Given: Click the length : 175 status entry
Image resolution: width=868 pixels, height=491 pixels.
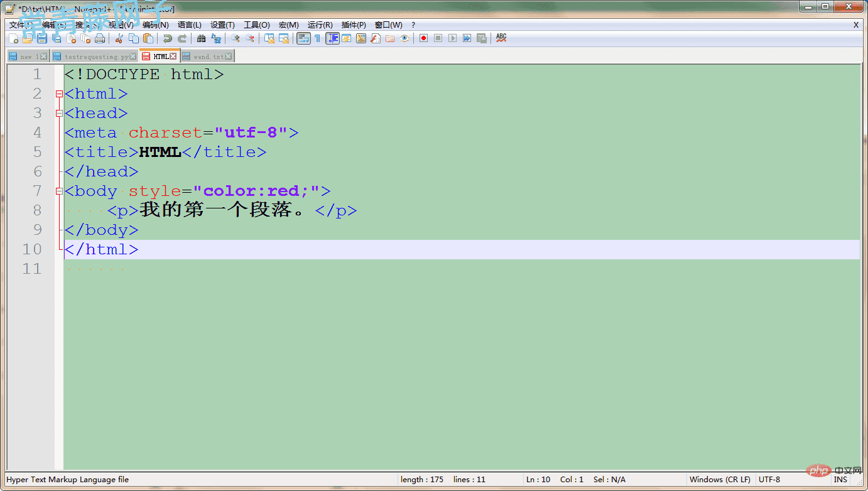Looking at the screenshot, I should 422,480.
